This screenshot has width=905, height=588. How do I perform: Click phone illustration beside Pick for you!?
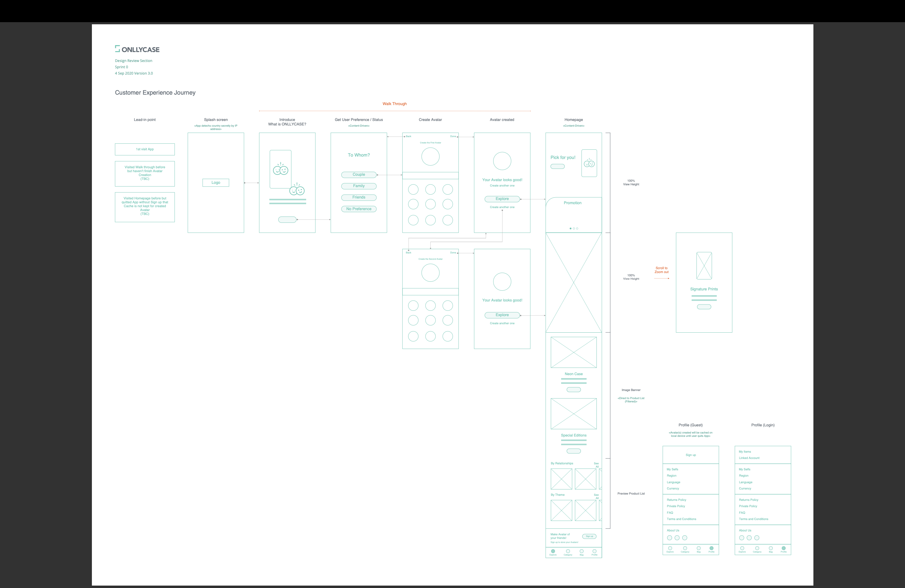(x=589, y=163)
